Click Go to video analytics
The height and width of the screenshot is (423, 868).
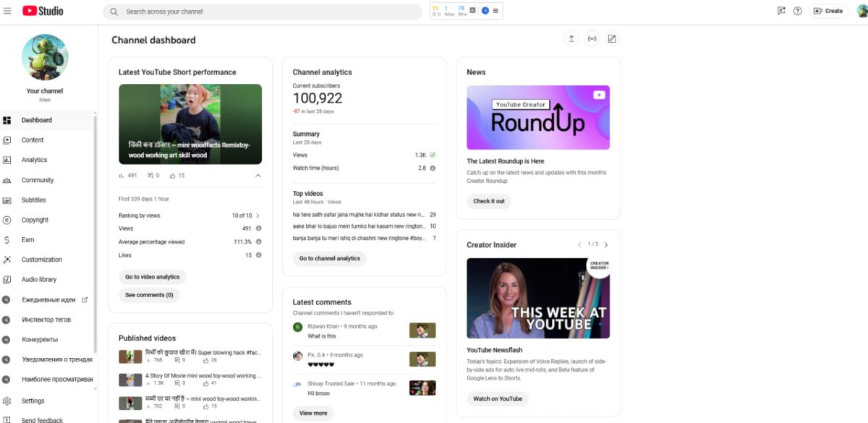(153, 277)
